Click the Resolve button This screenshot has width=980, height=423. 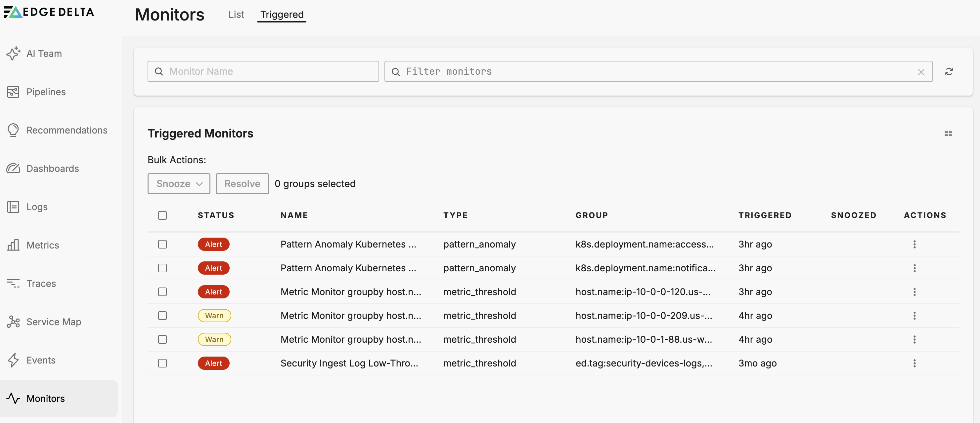(x=242, y=183)
